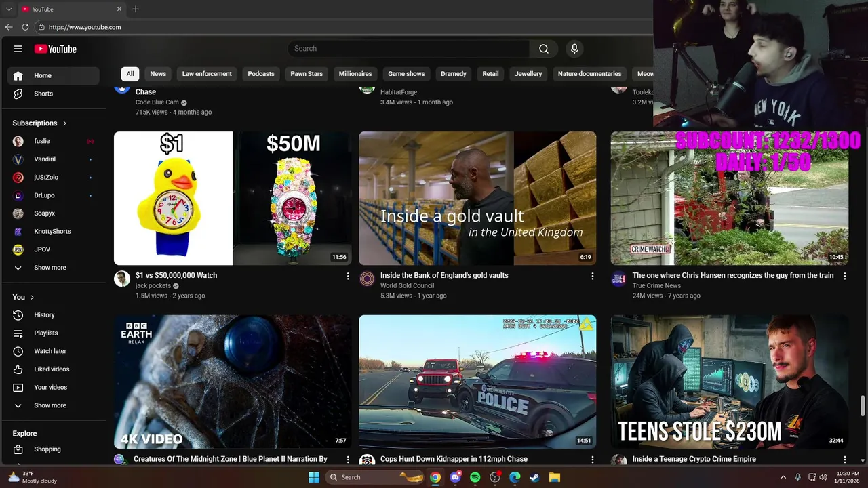
Task: Expand the You section's Show more
Action: 54,405
